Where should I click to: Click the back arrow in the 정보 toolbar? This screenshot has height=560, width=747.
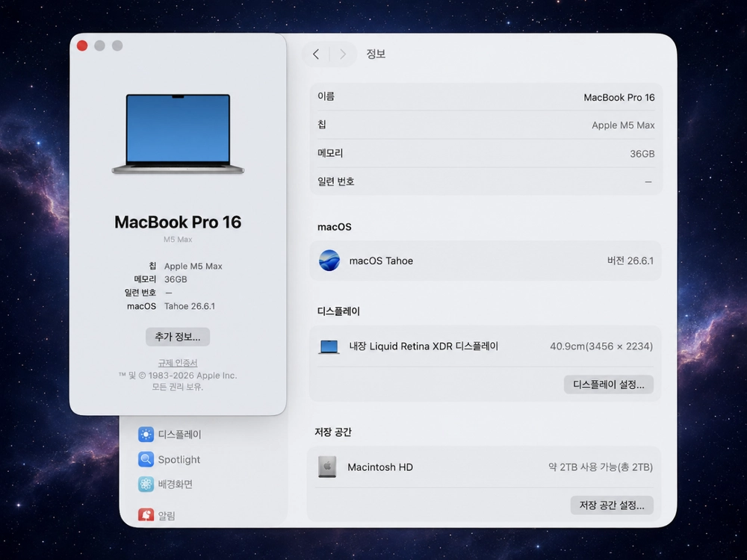coord(316,55)
